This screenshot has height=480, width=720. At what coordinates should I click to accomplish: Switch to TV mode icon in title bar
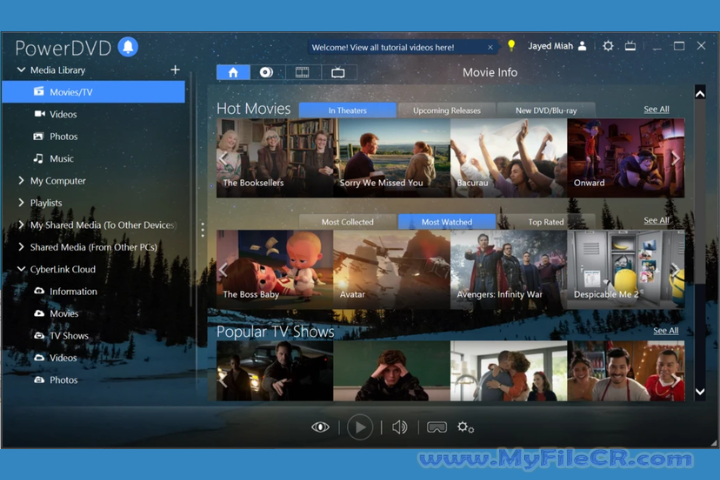point(630,46)
